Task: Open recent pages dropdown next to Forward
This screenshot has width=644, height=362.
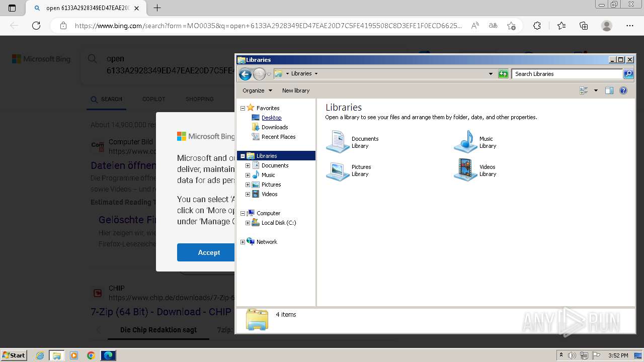Action: pyautogui.click(x=269, y=74)
